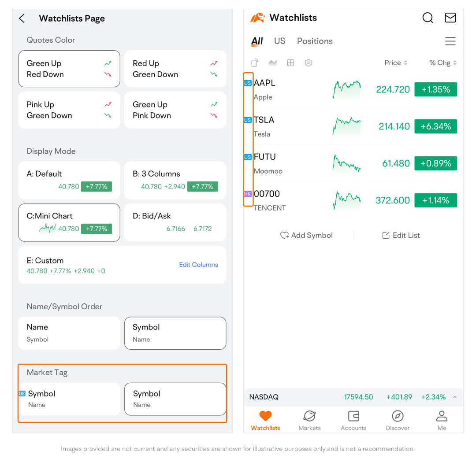
Task: Click the watchlist settings gear icon
Action: (309, 63)
